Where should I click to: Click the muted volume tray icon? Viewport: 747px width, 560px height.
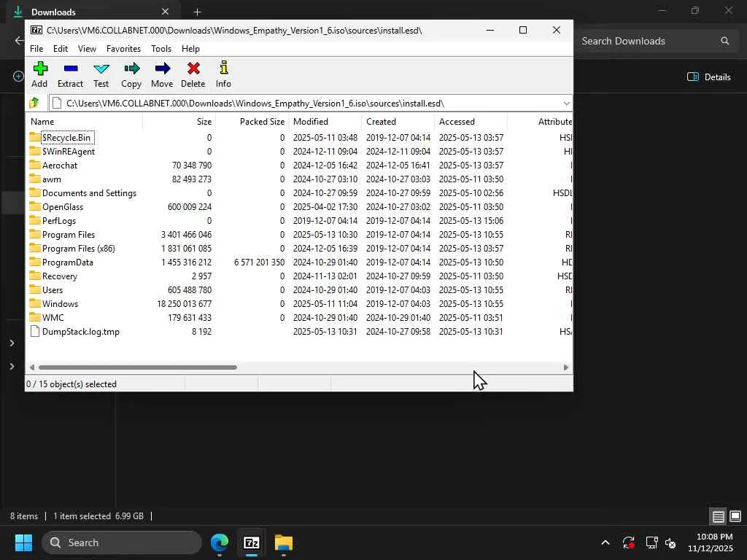click(x=670, y=542)
